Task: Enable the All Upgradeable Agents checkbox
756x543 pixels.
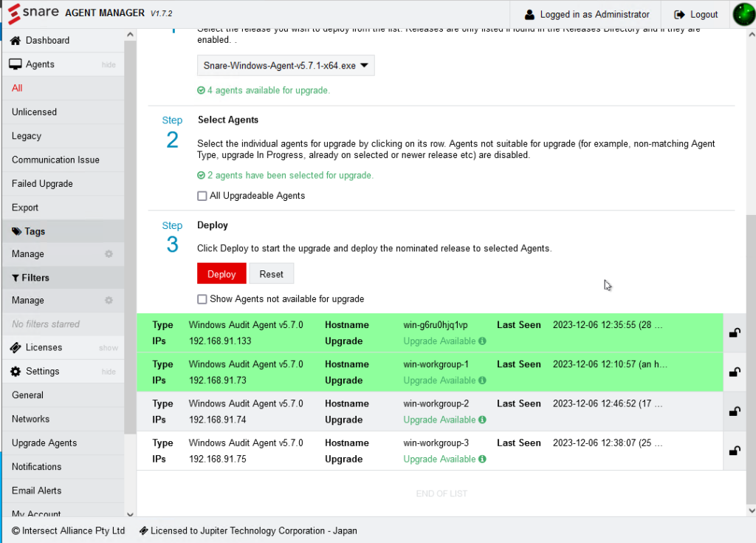Action: tap(202, 196)
